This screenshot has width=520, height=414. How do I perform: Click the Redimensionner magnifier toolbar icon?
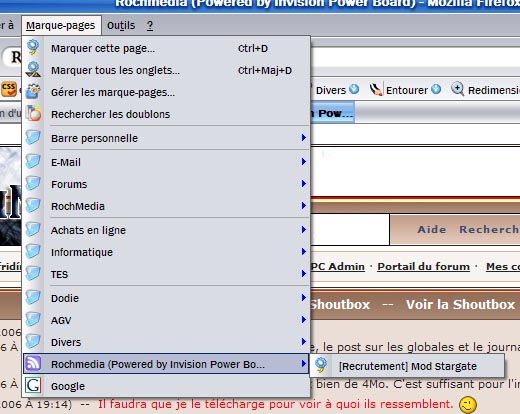[x=457, y=89]
